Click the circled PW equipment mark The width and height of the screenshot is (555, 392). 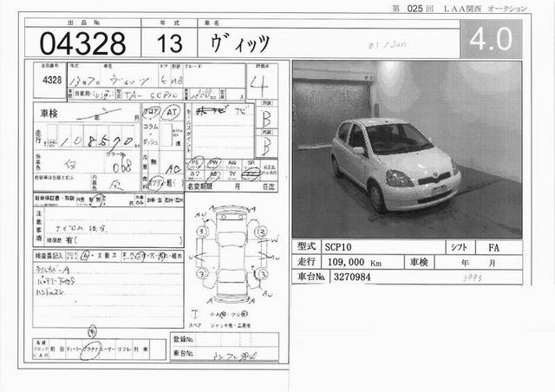point(213,163)
